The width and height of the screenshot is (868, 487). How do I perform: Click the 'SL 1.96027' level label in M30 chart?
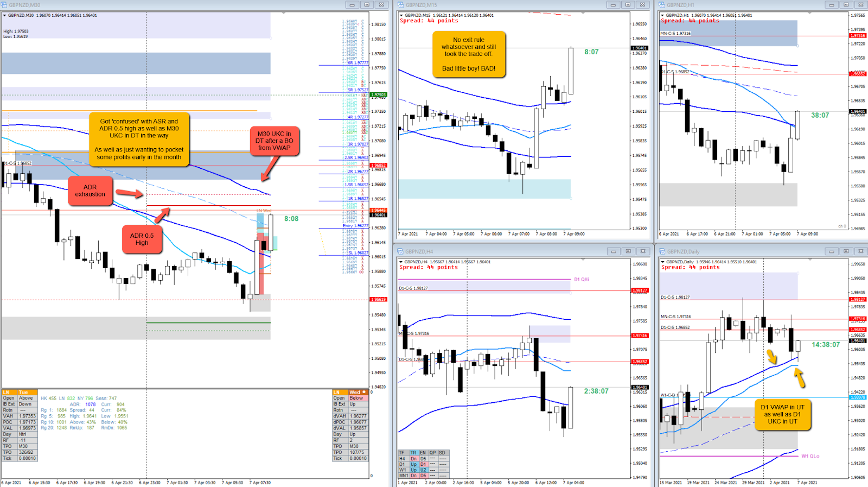[x=358, y=253]
